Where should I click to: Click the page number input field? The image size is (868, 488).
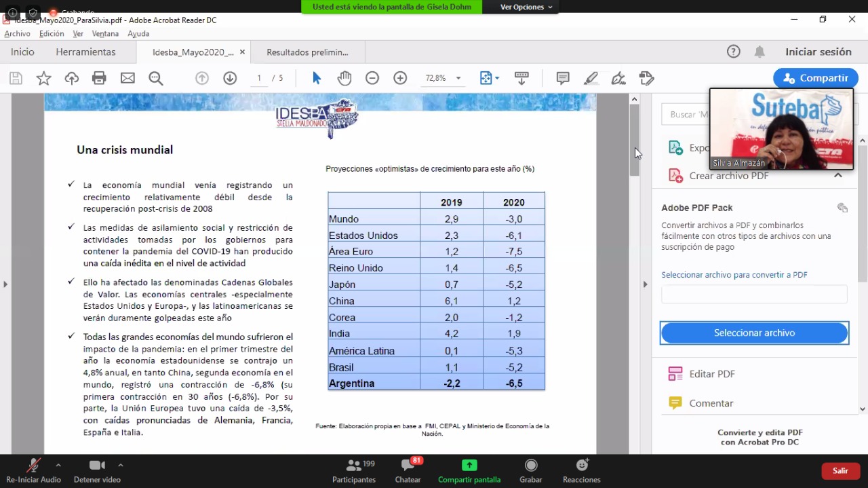pos(259,78)
